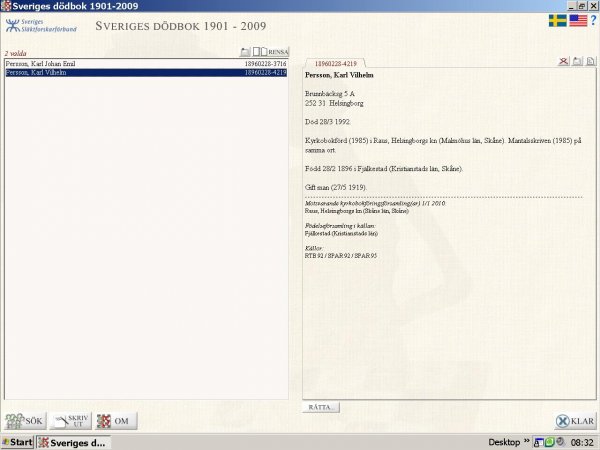The image size is (600, 450).
Task: Expand the Desktop toolbar chevron in the taskbar
Action: 527,442
